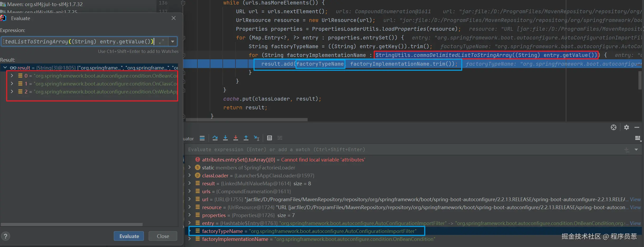Click the red Force Step Into icon
The height and width of the screenshot is (247, 644).
coord(236,138)
